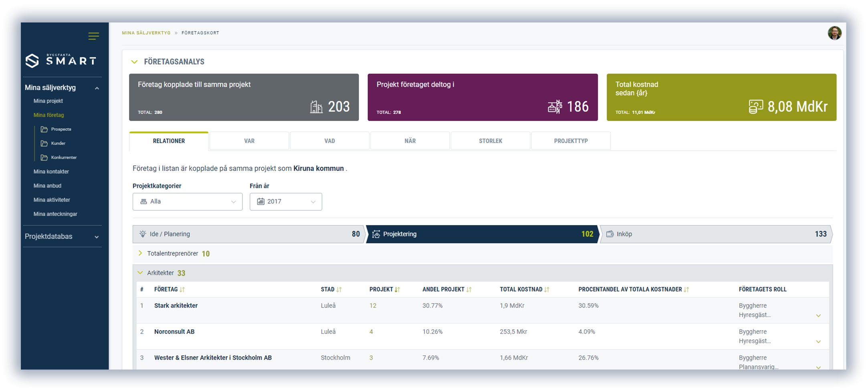Viewport: 868px width, 391px height.
Task: Click 30.77% andel projekt cell
Action: 432,306
